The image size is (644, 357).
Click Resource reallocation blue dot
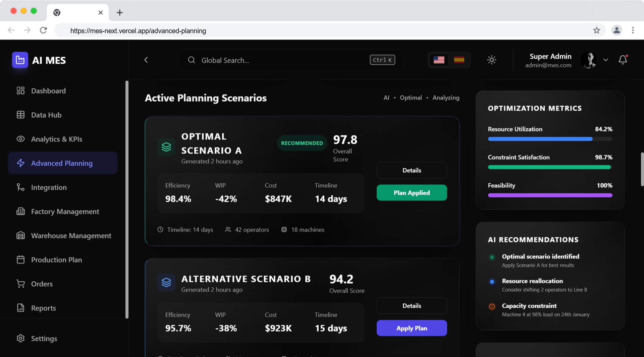point(492,282)
